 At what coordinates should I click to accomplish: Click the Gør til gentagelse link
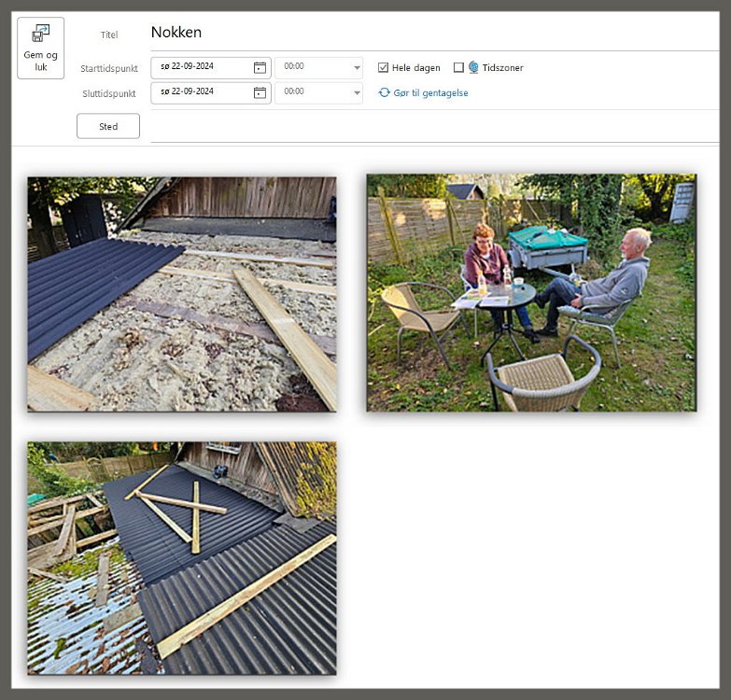(x=430, y=92)
